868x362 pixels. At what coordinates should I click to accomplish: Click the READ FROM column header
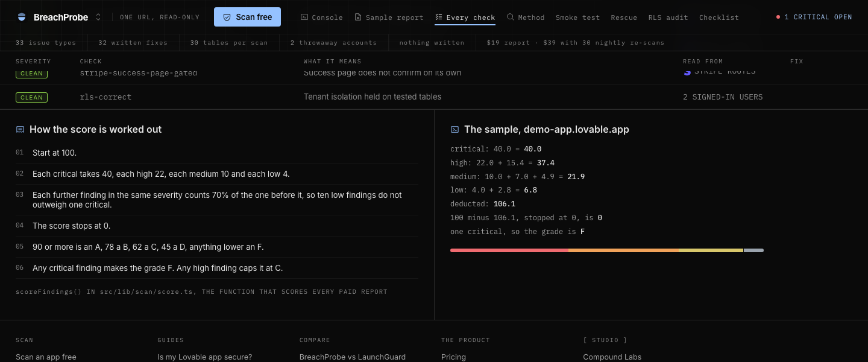click(x=702, y=62)
